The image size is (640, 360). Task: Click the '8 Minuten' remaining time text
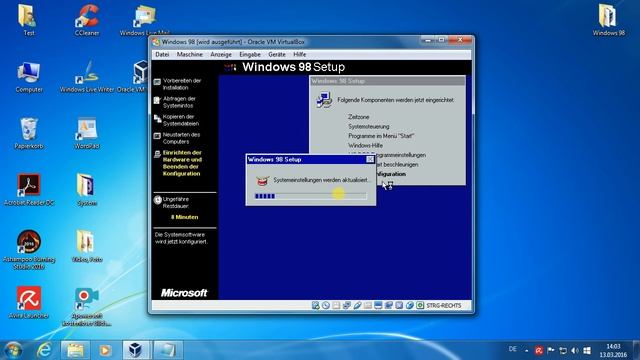coord(184,217)
